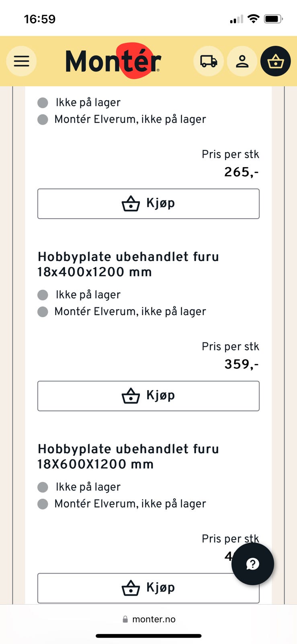Image resolution: width=297 pixels, height=644 pixels.
Task: Tap Montér Elverum stock status under 18X600X1200
Action: coord(130,504)
